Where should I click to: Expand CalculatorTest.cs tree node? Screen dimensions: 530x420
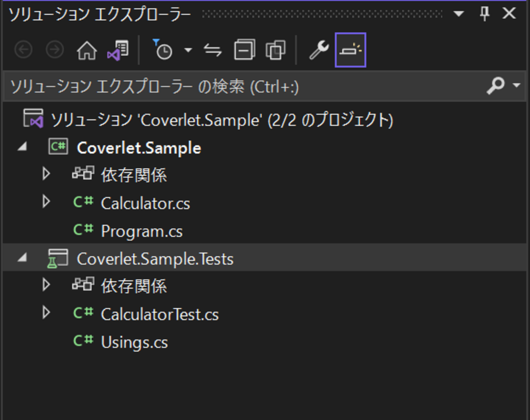pos(46,313)
